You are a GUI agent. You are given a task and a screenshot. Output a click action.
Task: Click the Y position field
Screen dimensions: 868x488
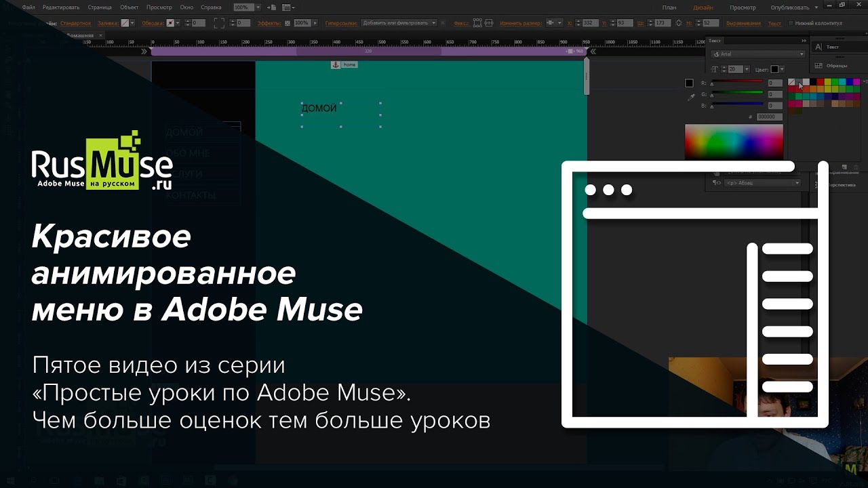625,23
